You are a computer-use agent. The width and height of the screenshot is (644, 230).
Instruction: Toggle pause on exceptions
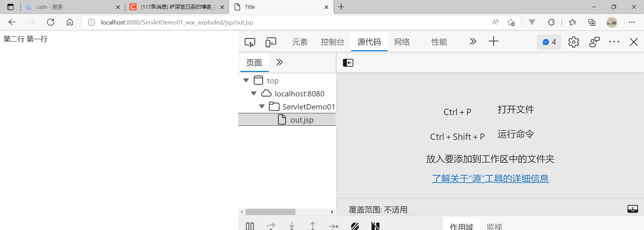(375, 226)
